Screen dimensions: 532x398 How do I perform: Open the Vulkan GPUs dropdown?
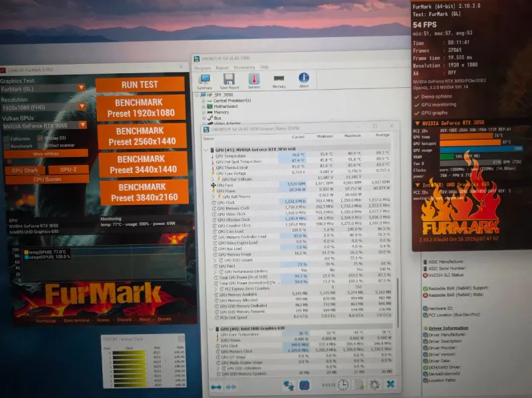pyautogui.click(x=45, y=126)
